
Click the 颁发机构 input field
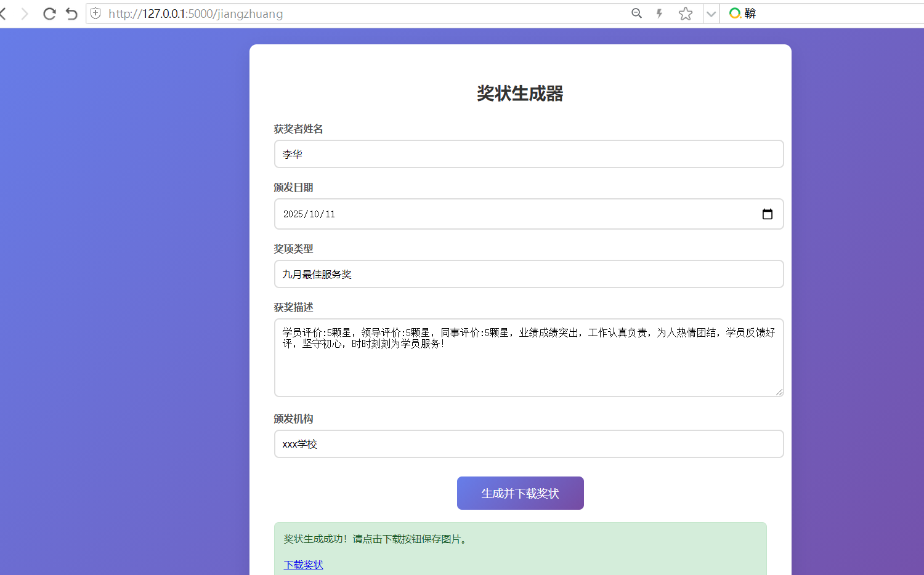[x=529, y=444]
